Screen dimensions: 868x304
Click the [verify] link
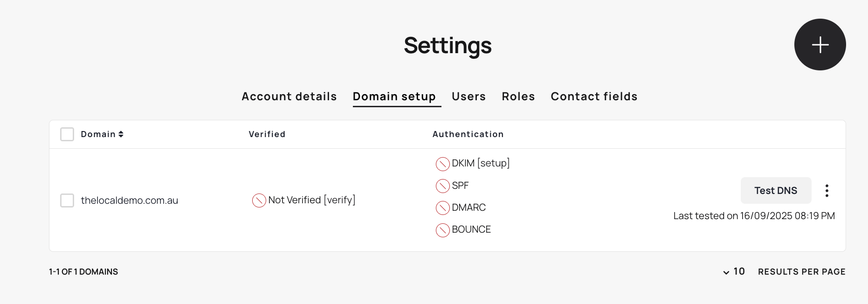click(x=340, y=200)
